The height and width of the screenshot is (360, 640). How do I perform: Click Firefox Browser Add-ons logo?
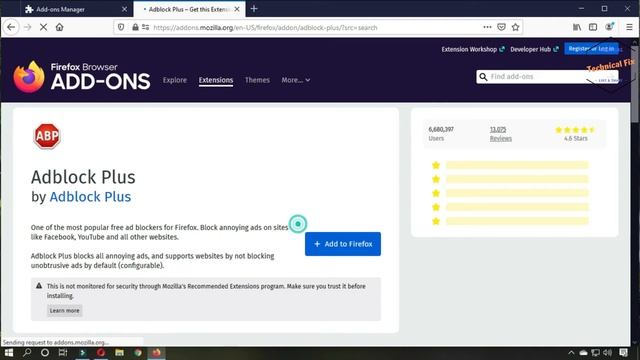coord(82,77)
